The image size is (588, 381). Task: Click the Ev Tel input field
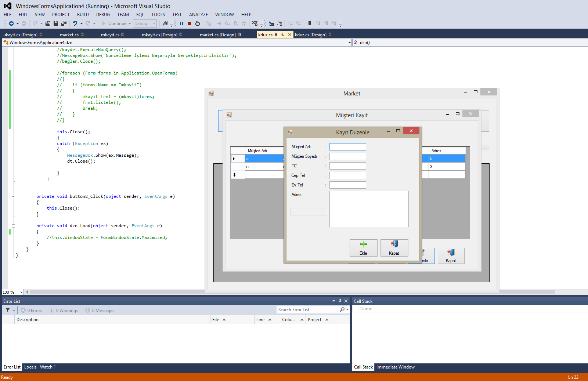click(348, 185)
